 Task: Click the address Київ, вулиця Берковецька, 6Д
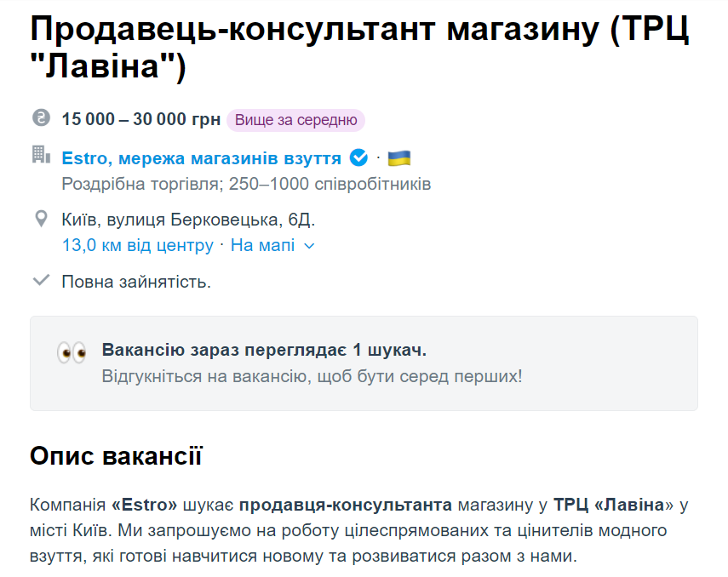pos(188,220)
